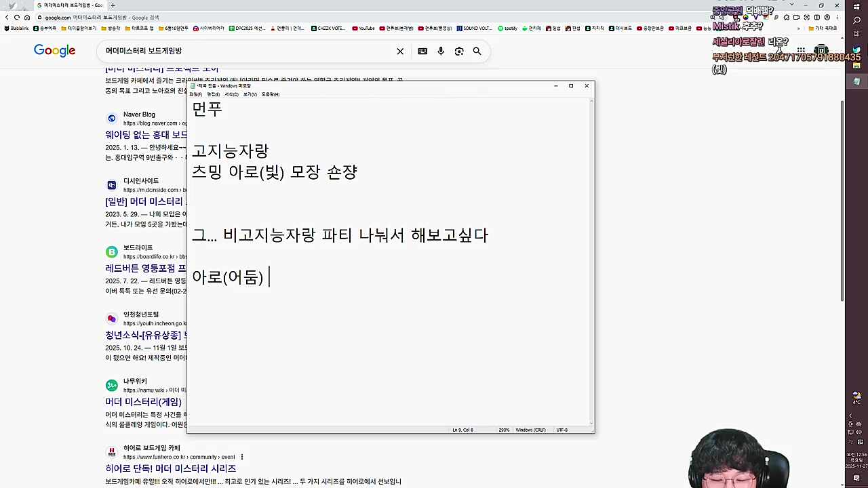The width and height of the screenshot is (868, 488).
Task: Click the browser home icon
Action: [27, 17]
